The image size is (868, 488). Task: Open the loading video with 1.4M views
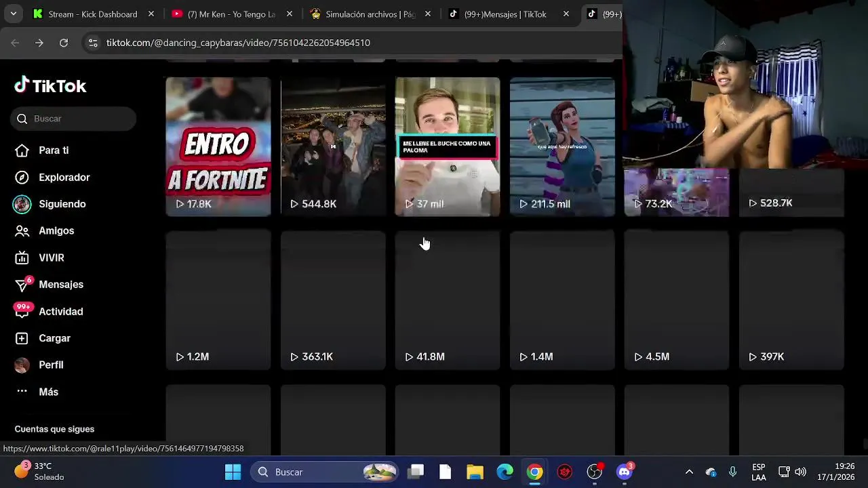click(562, 300)
